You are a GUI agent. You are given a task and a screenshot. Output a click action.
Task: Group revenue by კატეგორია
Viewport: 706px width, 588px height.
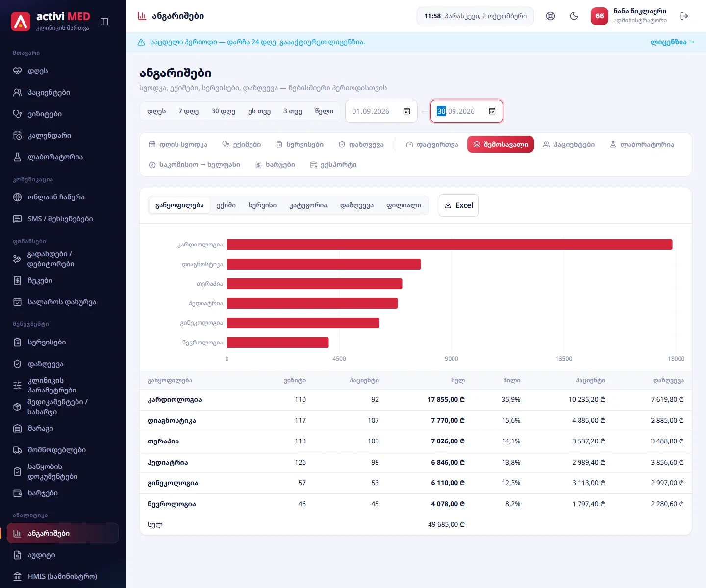point(308,205)
